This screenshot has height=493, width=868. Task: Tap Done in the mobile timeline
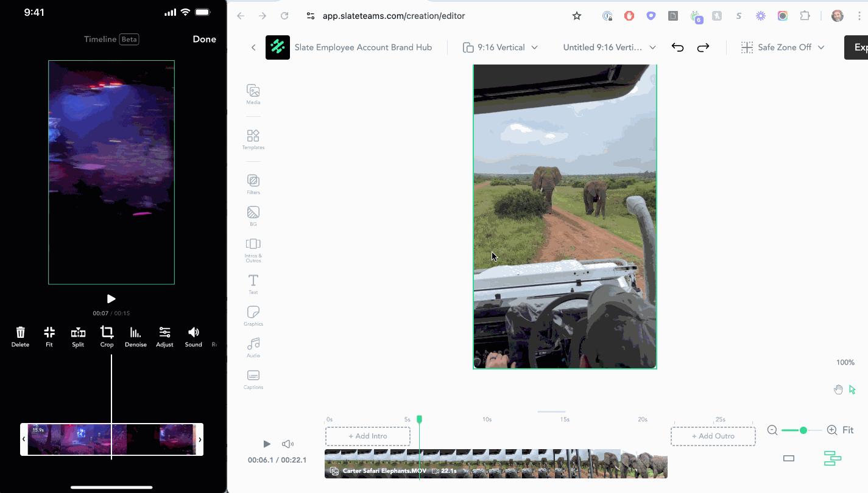point(204,39)
